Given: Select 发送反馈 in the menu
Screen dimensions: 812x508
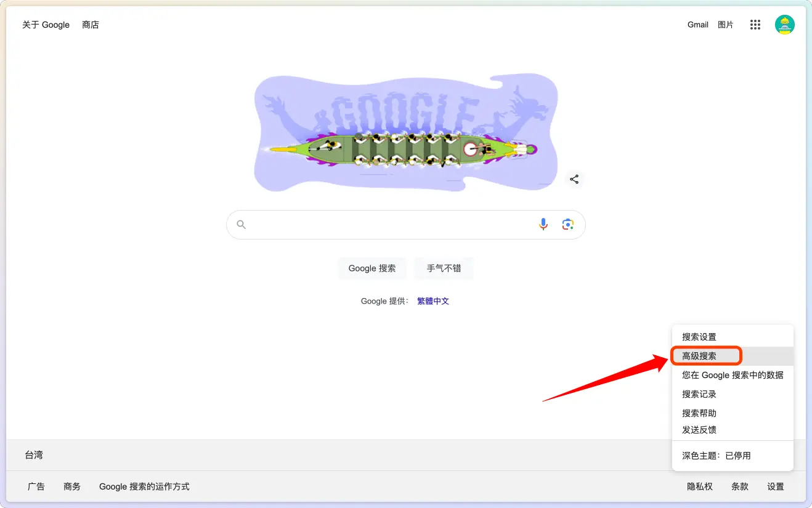Looking at the screenshot, I should coord(733,430).
